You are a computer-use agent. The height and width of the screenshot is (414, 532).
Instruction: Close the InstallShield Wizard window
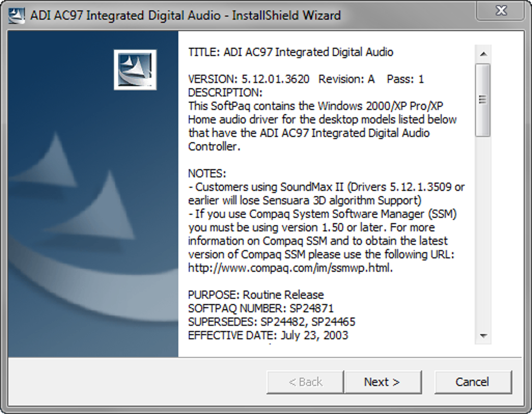coord(501,10)
